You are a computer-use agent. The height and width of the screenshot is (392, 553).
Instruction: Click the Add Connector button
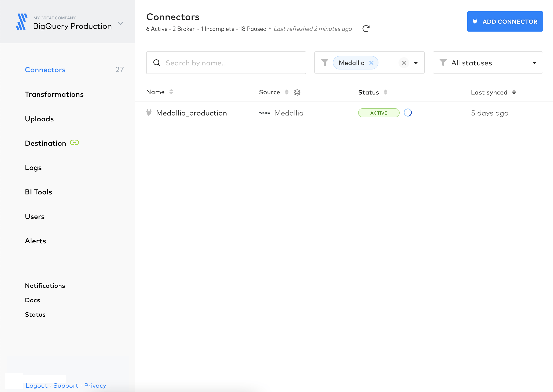coord(505,21)
